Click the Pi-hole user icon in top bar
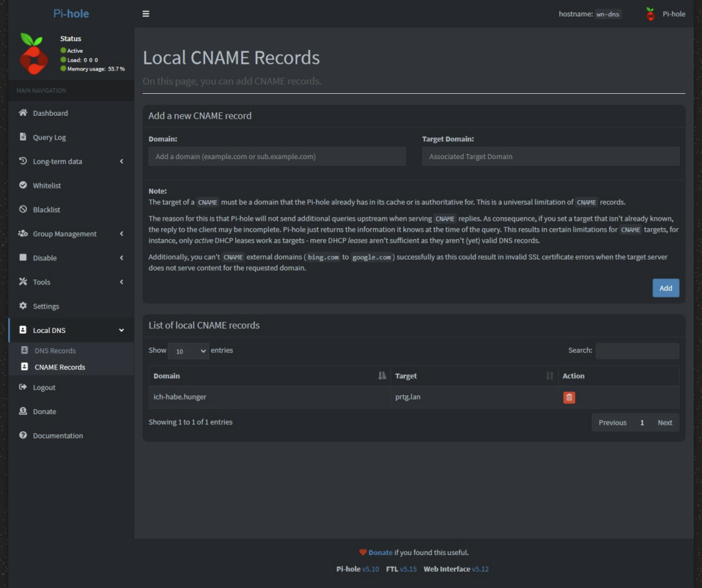Image resolution: width=702 pixels, height=588 pixels. point(651,14)
